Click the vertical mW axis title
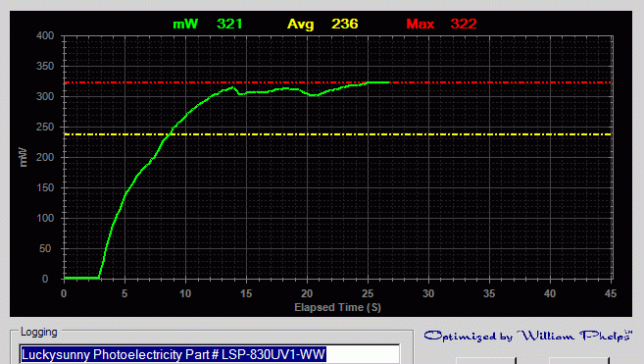644x364 pixels. (23, 158)
